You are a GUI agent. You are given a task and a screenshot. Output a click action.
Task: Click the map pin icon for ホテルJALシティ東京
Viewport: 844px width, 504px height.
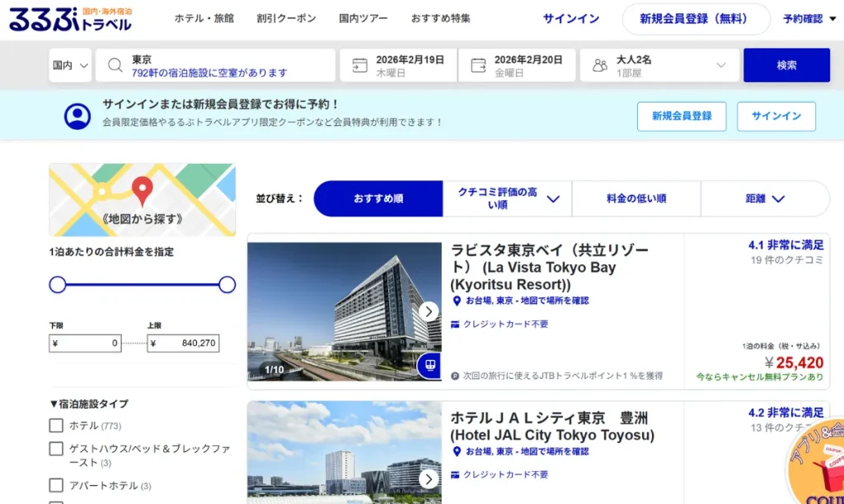click(x=456, y=452)
